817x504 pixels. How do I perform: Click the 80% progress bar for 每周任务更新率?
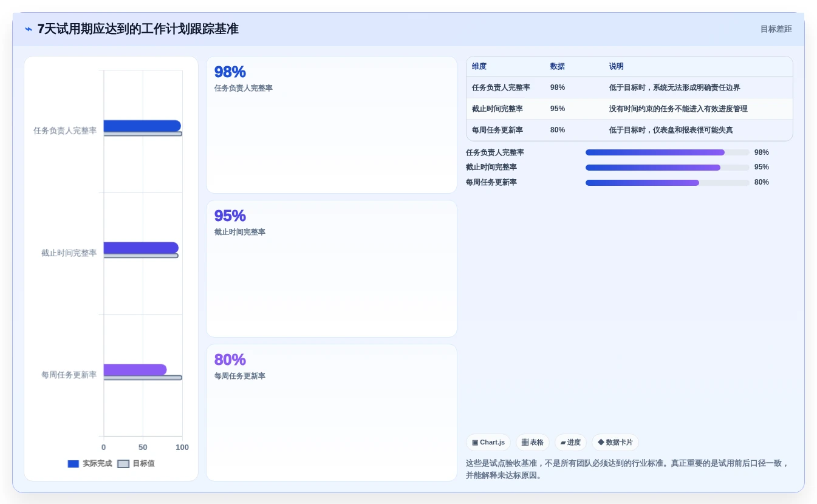coord(668,182)
